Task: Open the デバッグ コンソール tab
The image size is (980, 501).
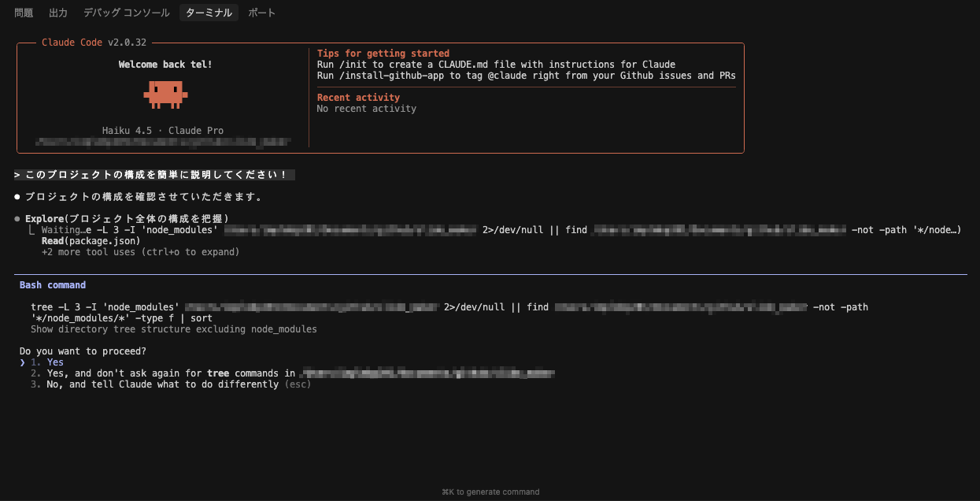Action: (126, 13)
